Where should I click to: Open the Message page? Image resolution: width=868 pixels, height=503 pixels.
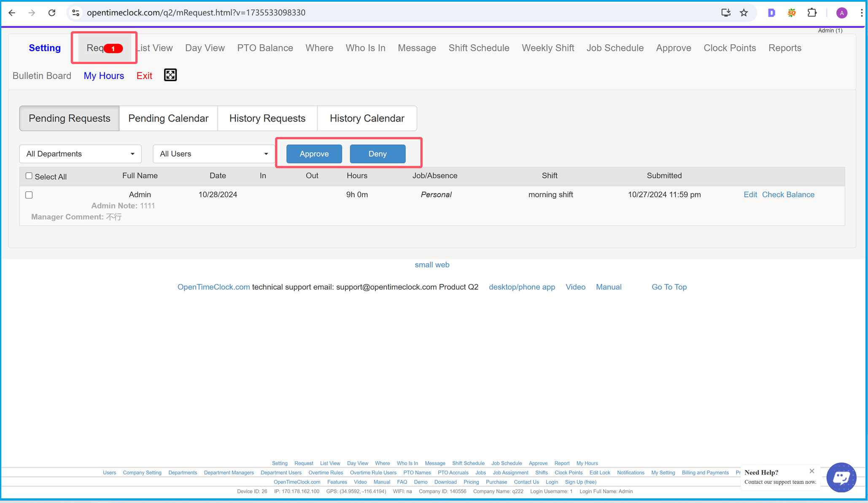tap(417, 48)
